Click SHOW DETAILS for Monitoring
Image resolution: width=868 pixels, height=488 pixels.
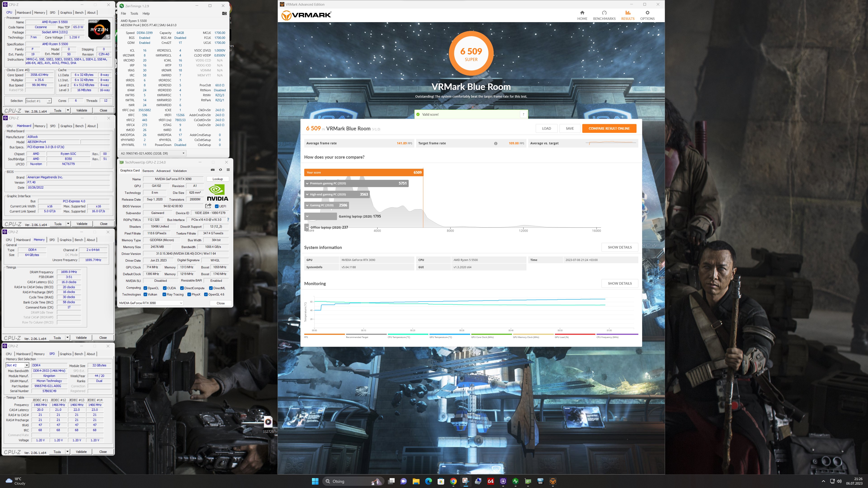click(620, 284)
